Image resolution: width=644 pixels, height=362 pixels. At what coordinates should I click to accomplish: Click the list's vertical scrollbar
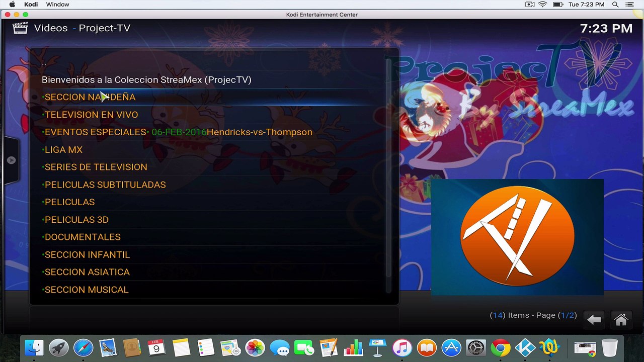pos(388,176)
